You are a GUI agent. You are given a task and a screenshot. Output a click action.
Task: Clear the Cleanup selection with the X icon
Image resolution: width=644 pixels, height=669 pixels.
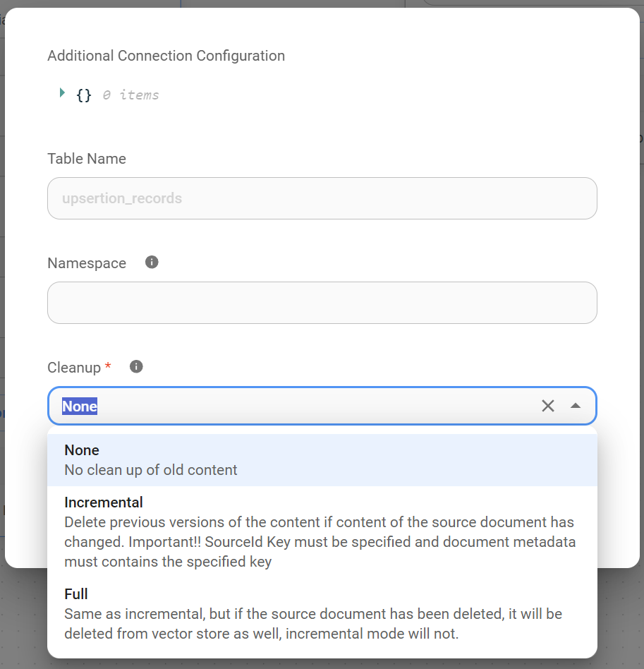[x=548, y=406]
